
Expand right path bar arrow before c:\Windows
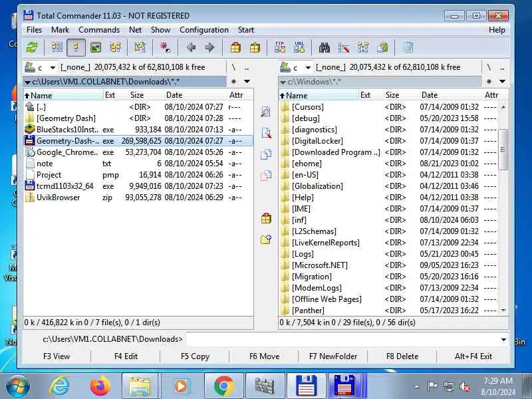point(283,82)
